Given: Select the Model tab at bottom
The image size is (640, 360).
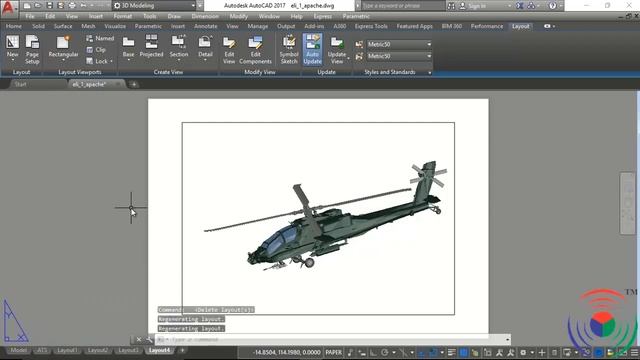Looking at the screenshot, I should pos(18,350).
